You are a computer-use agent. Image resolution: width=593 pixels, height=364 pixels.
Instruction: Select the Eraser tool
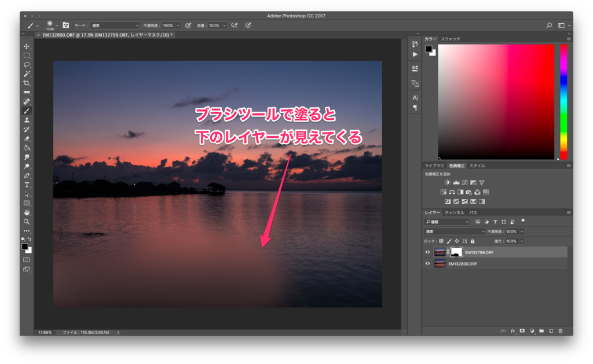pyautogui.click(x=27, y=139)
